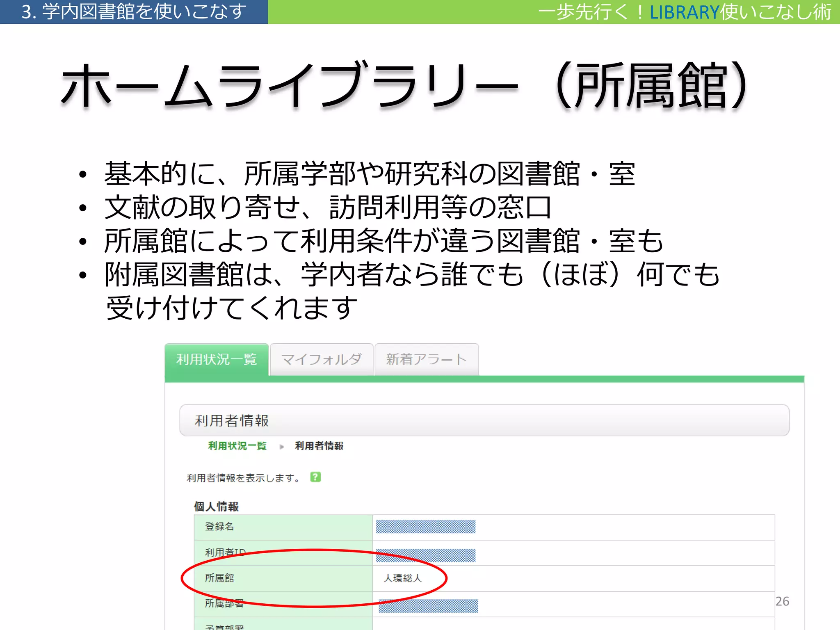Click the blue LIBRARY text in header
Screen dimensions: 840x630
click(684, 12)
